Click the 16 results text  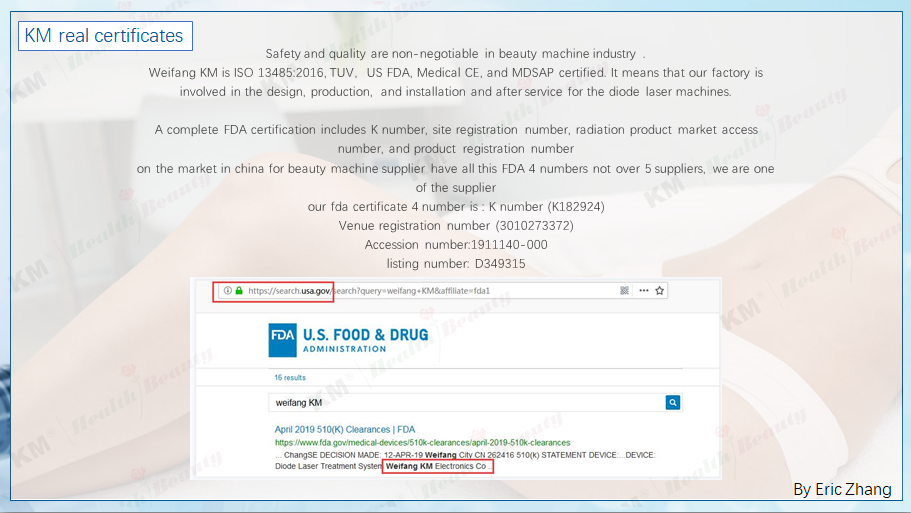point(290,378)
